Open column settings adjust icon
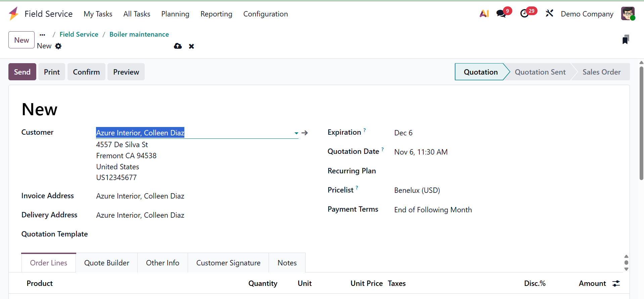The height and width of the screenshot is (299, 644). coord(616,284)
